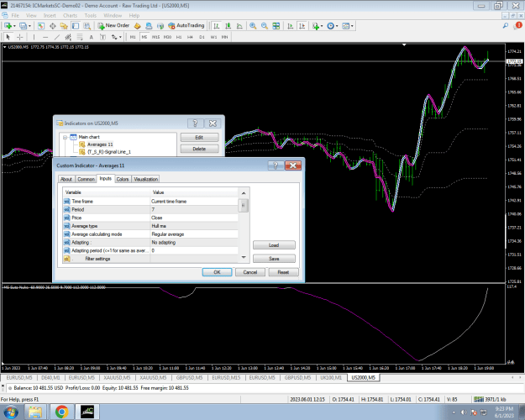525x420 pixels.
Task: Draw a horizontal line tool
Action: tap(45, 37)
